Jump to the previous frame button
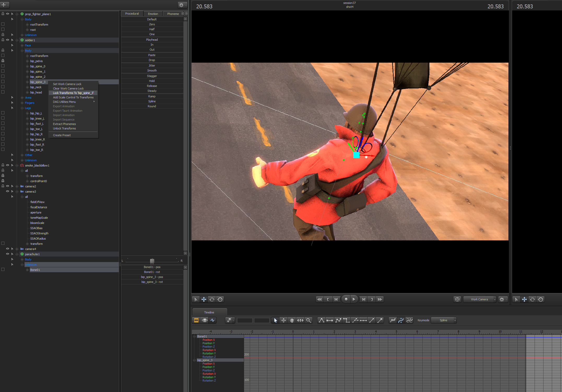 coord(336,299)
